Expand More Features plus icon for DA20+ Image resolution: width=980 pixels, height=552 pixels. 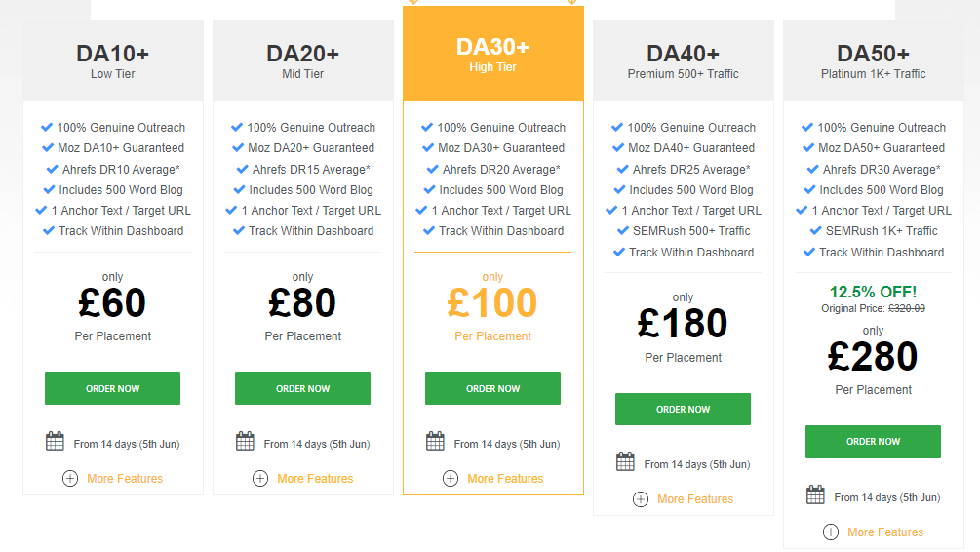tap(260, 479)
